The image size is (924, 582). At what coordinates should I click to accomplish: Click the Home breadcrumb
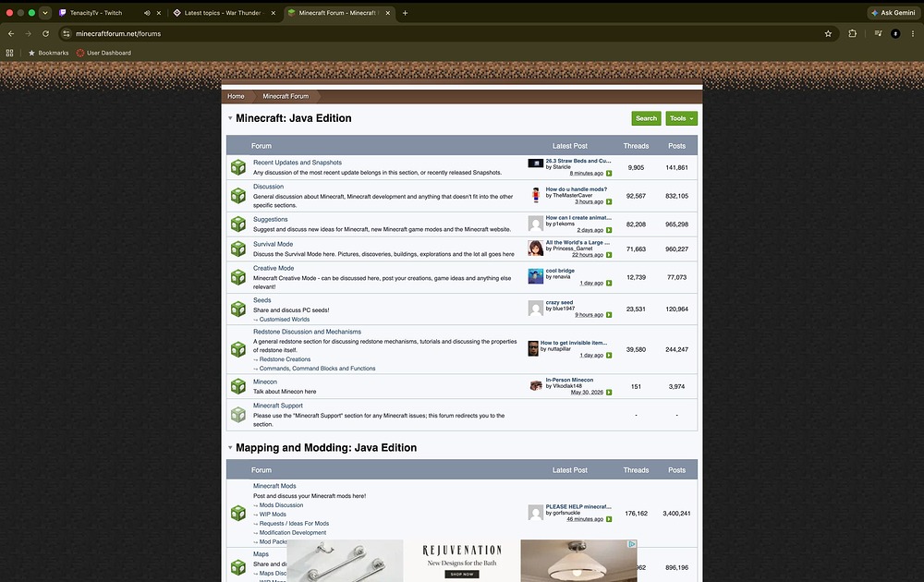coord(236,96)
